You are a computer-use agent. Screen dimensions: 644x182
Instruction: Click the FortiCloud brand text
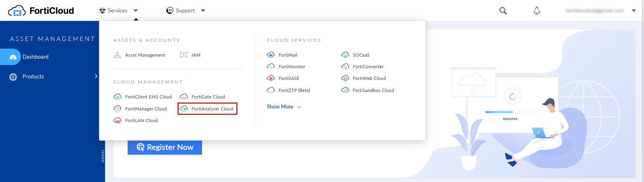coord(52,11)
